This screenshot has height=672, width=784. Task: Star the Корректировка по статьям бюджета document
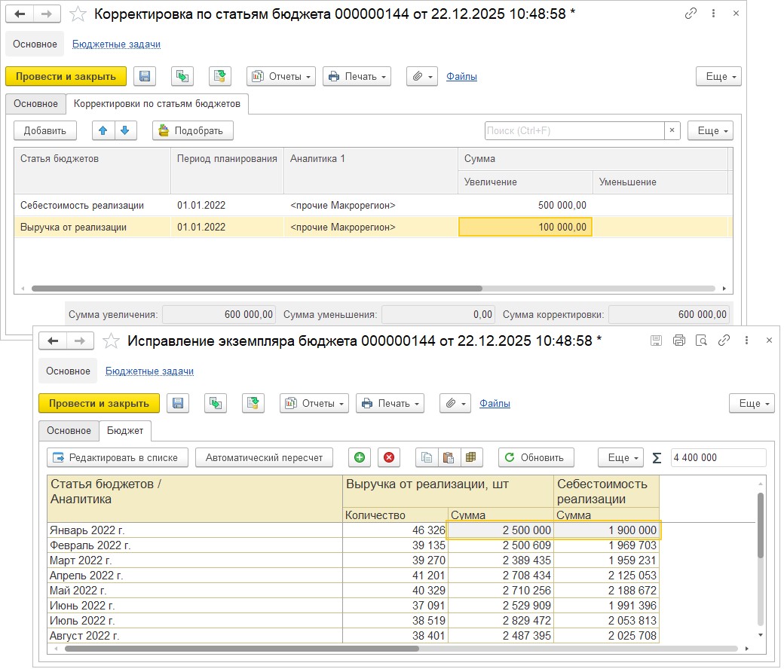[78, 14]
